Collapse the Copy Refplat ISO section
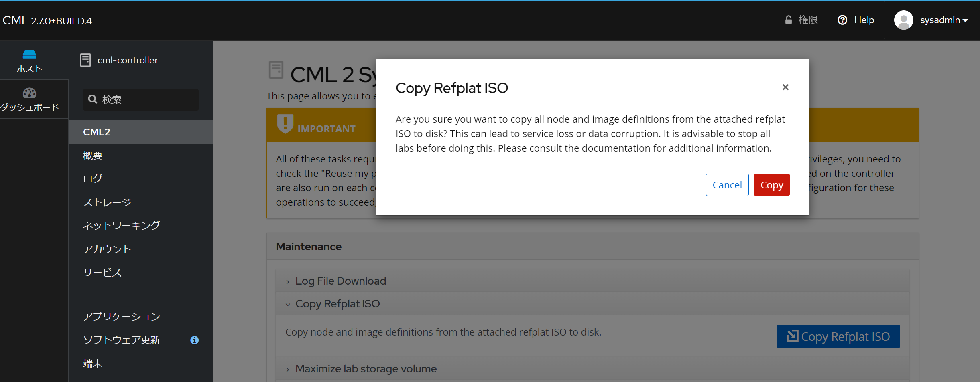Screen dimensions: 980x382 (x=592, y=304)
